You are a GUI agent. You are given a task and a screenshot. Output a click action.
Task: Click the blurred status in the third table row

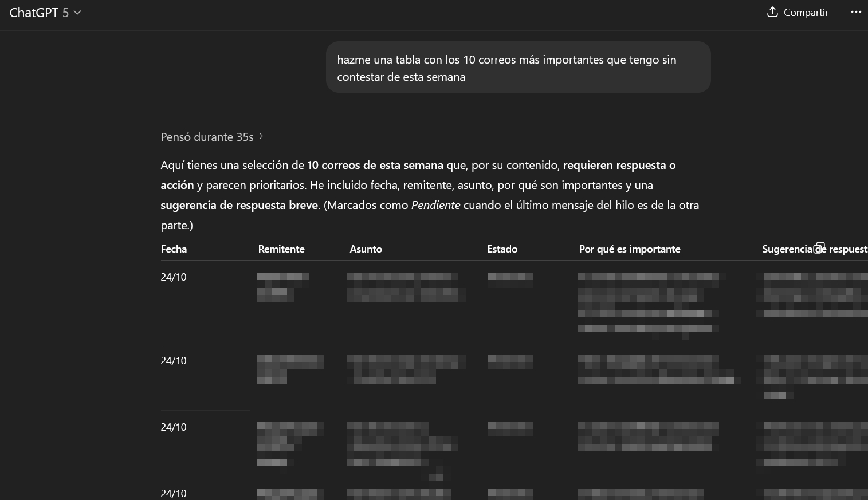click(510, 428)
